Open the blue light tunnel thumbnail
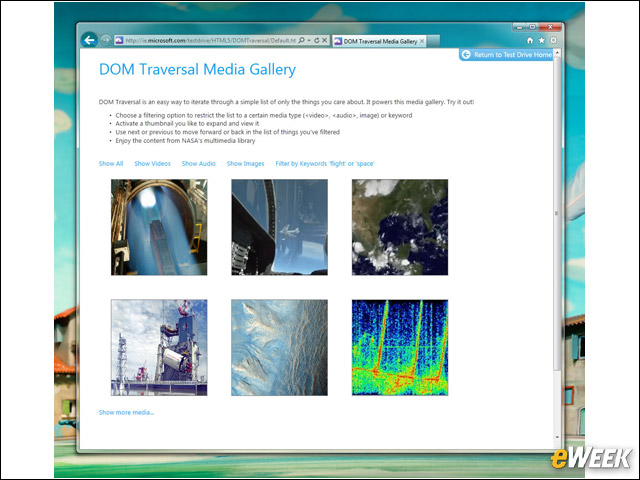Image resolution: width=640 pixels, height=480 pixels. tap(159, 227)
